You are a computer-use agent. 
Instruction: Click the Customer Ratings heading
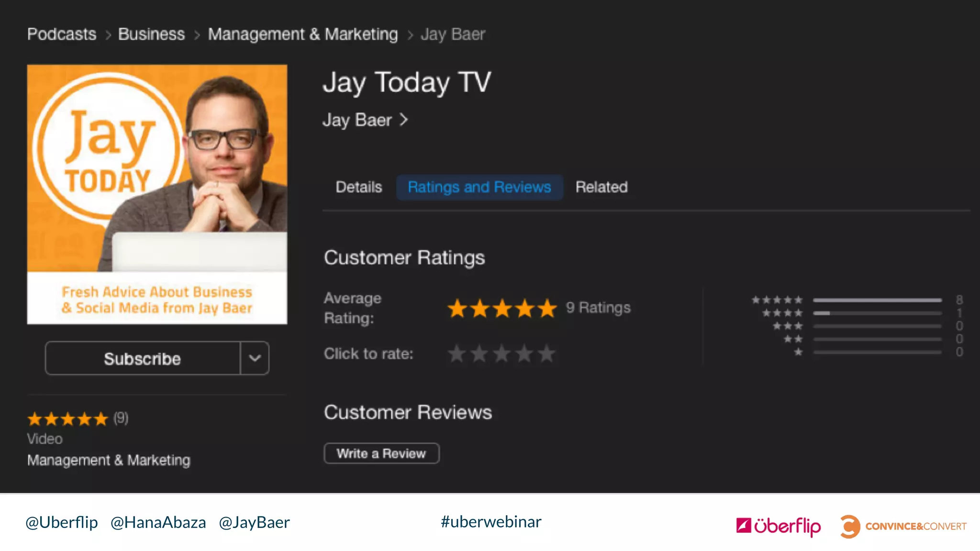tap(404, 258)
